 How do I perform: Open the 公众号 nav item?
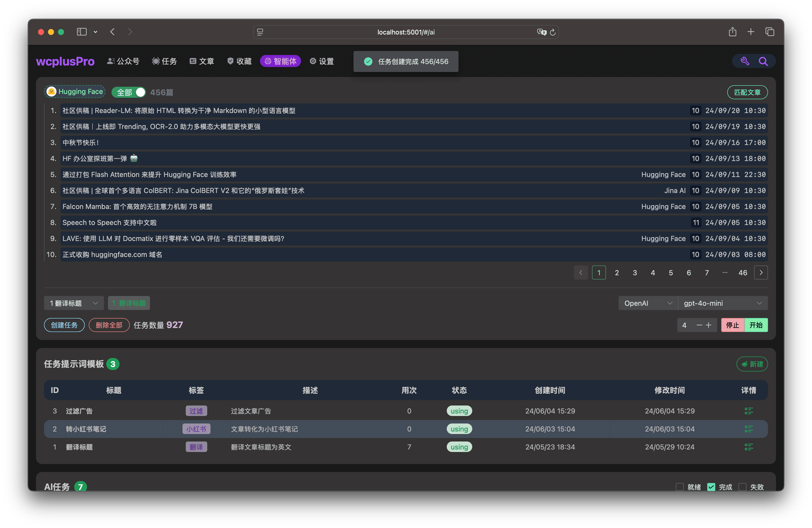pos(123,61)
